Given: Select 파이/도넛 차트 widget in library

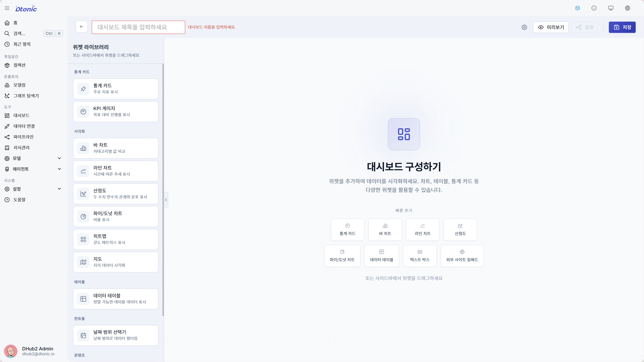Looking at the screenshot, I should pyautogui.click(x=116, y=217).
